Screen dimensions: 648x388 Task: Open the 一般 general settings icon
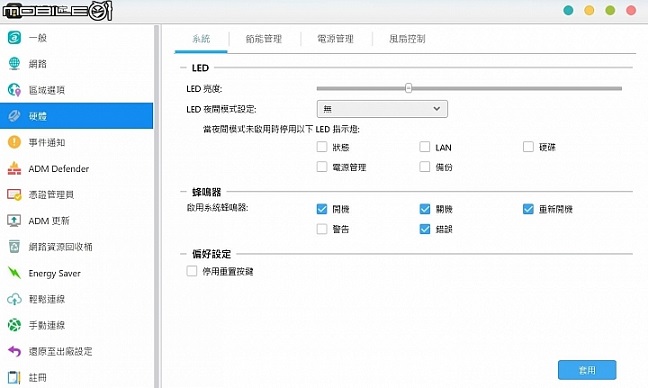click(14, 38)
